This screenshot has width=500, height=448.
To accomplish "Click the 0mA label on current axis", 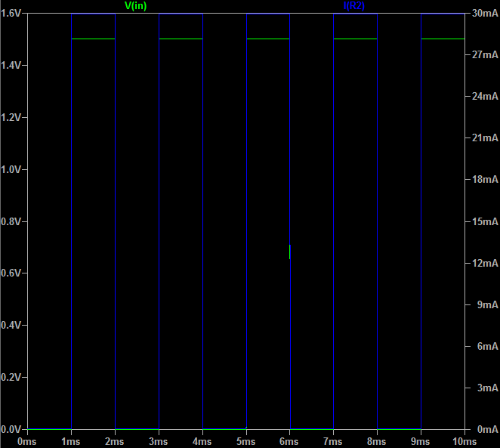I will (x=486, y=428).
